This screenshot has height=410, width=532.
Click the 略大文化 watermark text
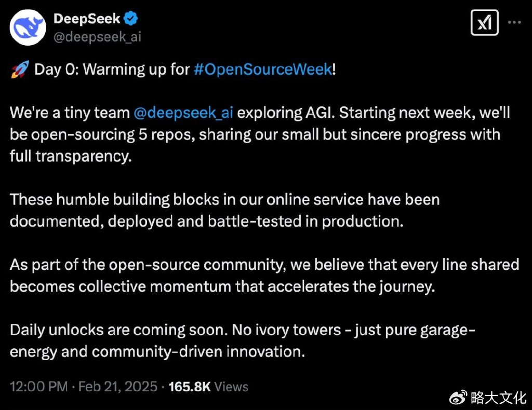point(498,398)
